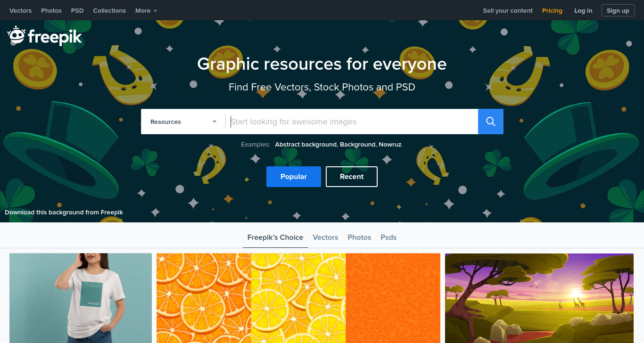
Task: Click the Freepik logo
Action: tap(45, 36)
